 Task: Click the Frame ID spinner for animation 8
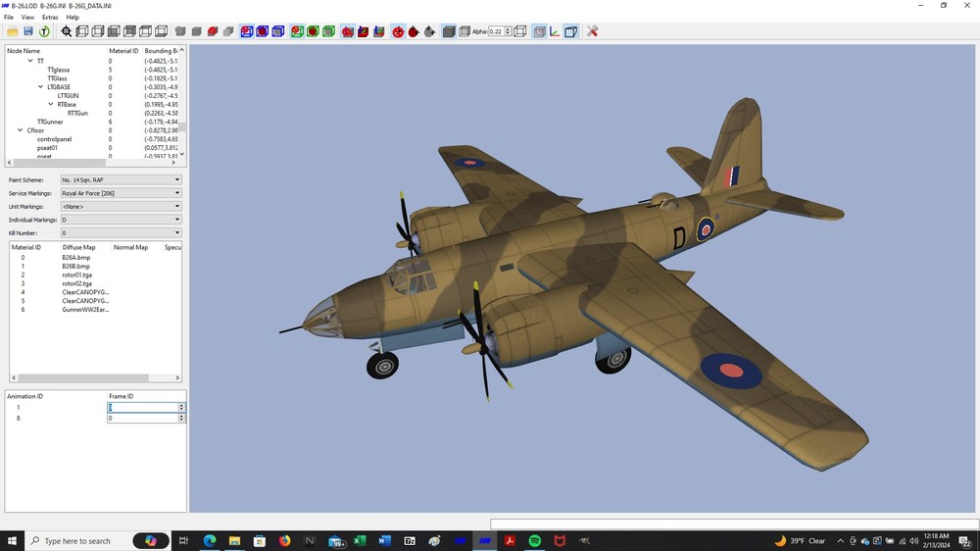point(182,418)
